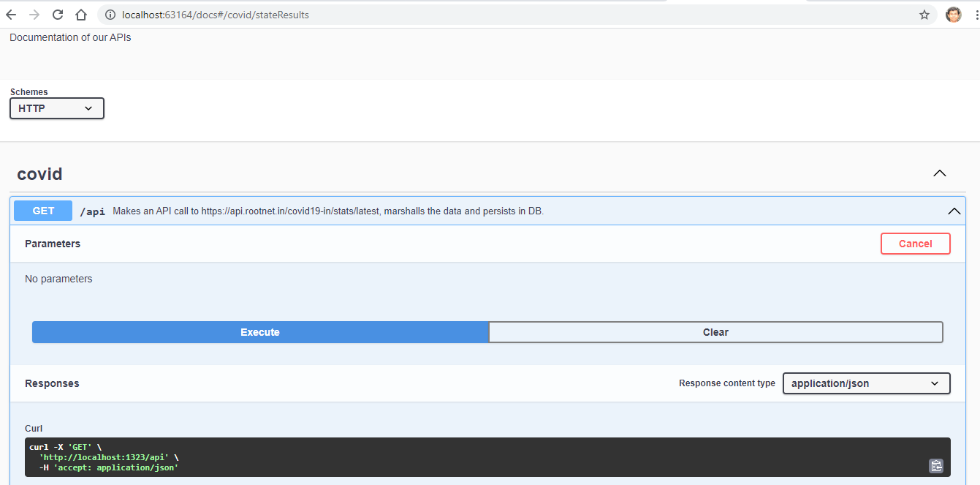The image size is (980, 485).
Task: Cancel the parameter editing mode
Action: pos(916,243)
